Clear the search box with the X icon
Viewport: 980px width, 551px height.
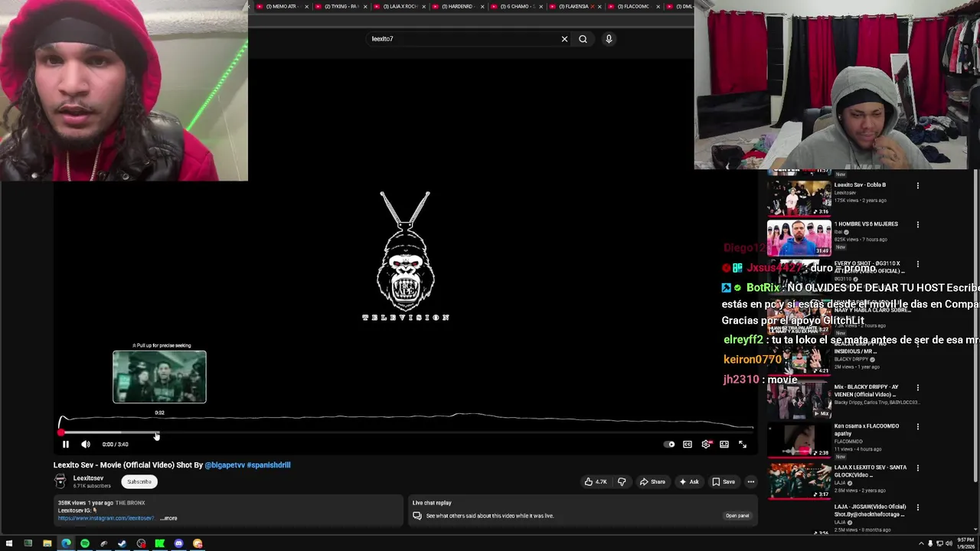564,39
